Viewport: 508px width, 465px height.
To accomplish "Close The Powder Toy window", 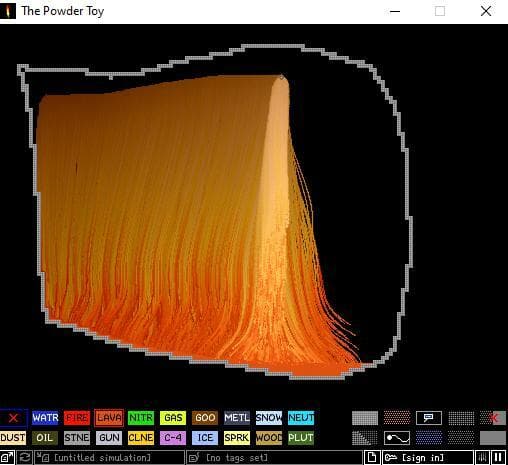I will coord(486,11).
